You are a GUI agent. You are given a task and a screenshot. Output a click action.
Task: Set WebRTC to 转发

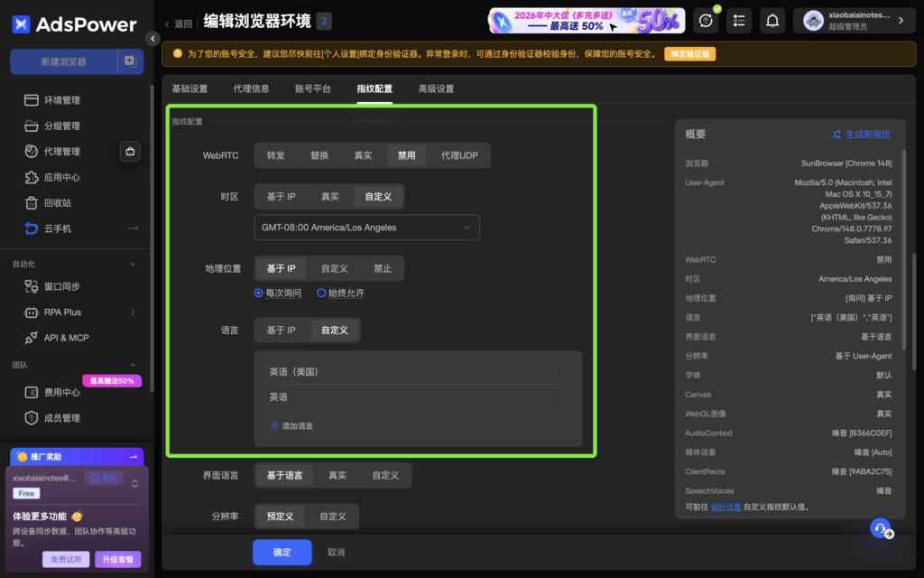[x=276, y=155]
